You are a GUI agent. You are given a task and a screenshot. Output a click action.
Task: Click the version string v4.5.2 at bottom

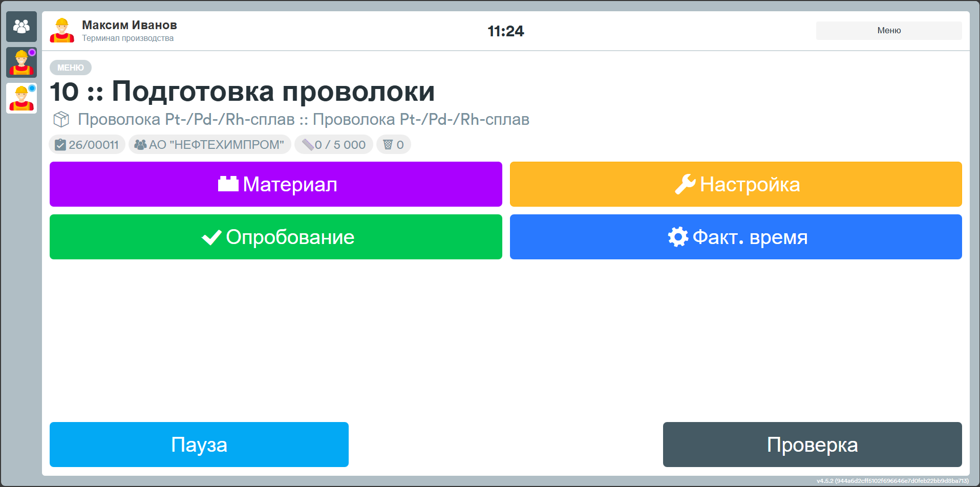tap(892, 481)
